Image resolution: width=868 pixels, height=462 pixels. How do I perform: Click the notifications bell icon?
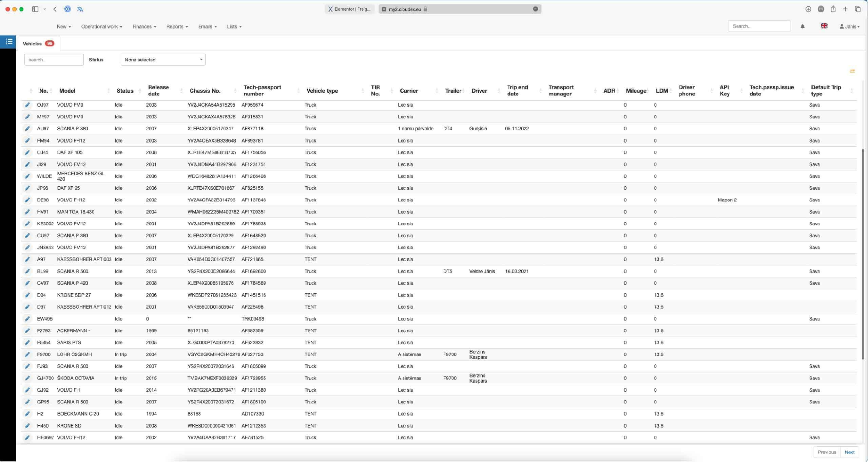click(802, 26)
